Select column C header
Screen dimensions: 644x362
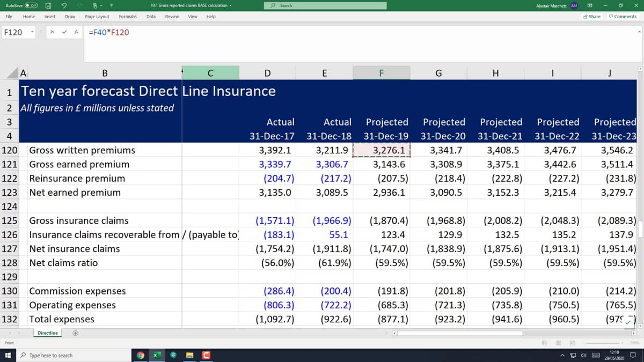tap(210, 73)
